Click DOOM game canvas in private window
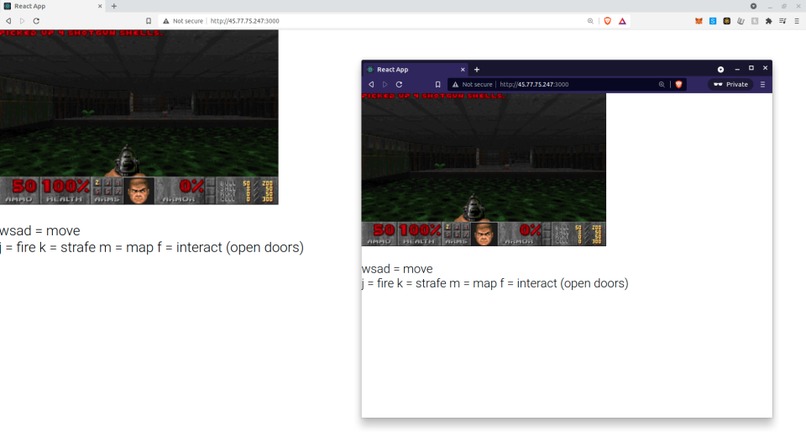The height and width of the screenshot is (437, 806). point(484,169)
